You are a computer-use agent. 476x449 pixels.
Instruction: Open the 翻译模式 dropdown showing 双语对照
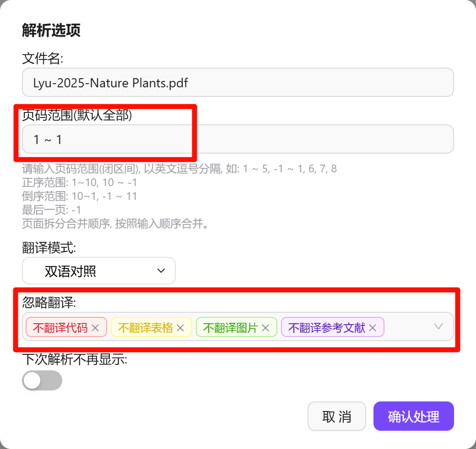click(x=98, y=271)
